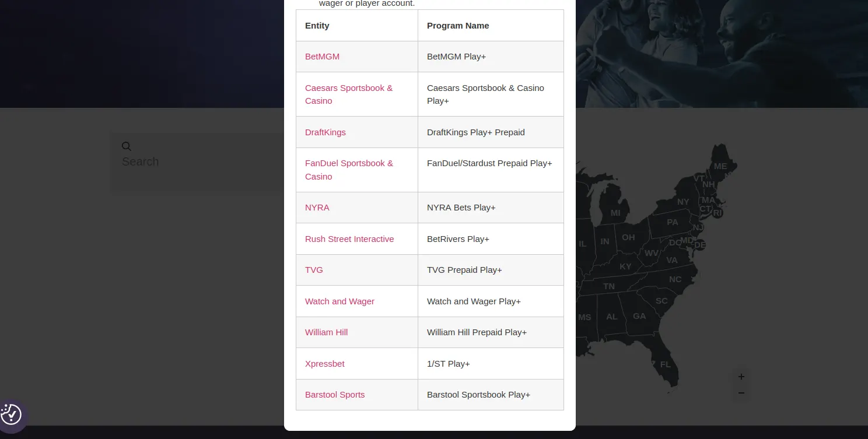Open Caesars Sportsbook & Casino entity link
This screenshot has height=439, width=868.
349,94
